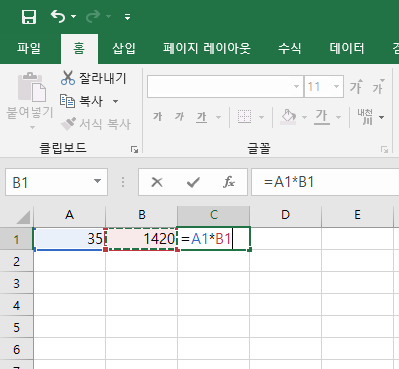Click 잘라내기 cut scissors button

click(94, 78)
